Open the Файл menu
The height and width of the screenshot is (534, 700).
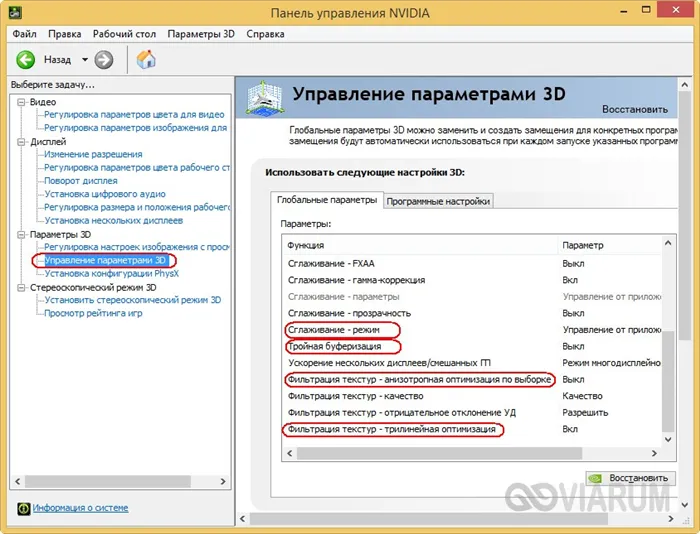point(25,34)
